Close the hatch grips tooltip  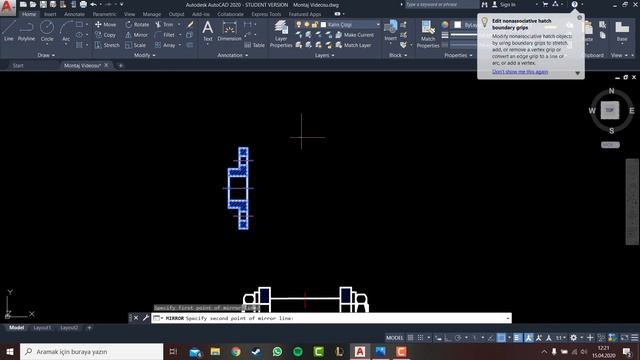[x=580, y=18]
